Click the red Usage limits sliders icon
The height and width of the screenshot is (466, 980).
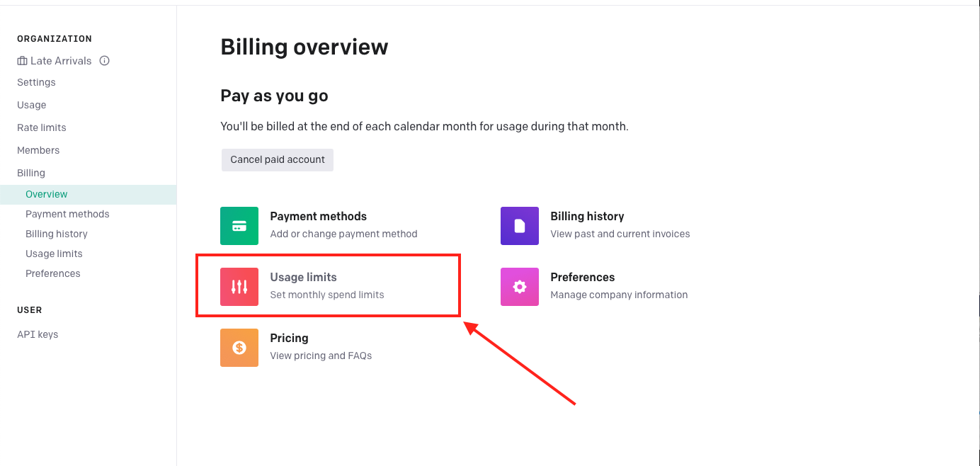click(x=239, y=287)
